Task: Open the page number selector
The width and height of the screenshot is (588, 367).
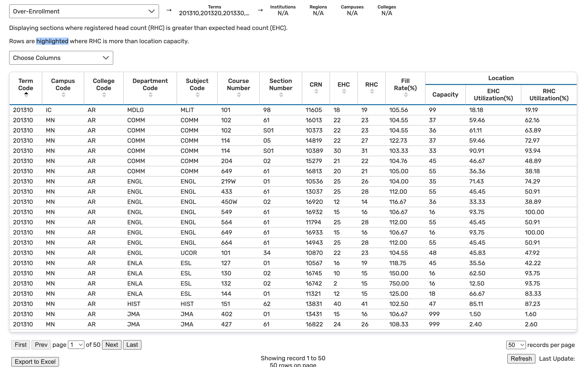Action: 76,345
